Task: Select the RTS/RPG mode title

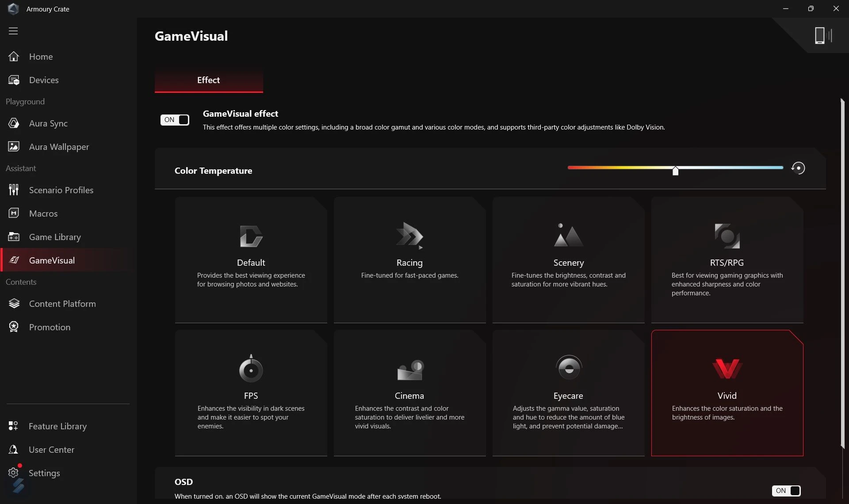Action: [727, 263]
